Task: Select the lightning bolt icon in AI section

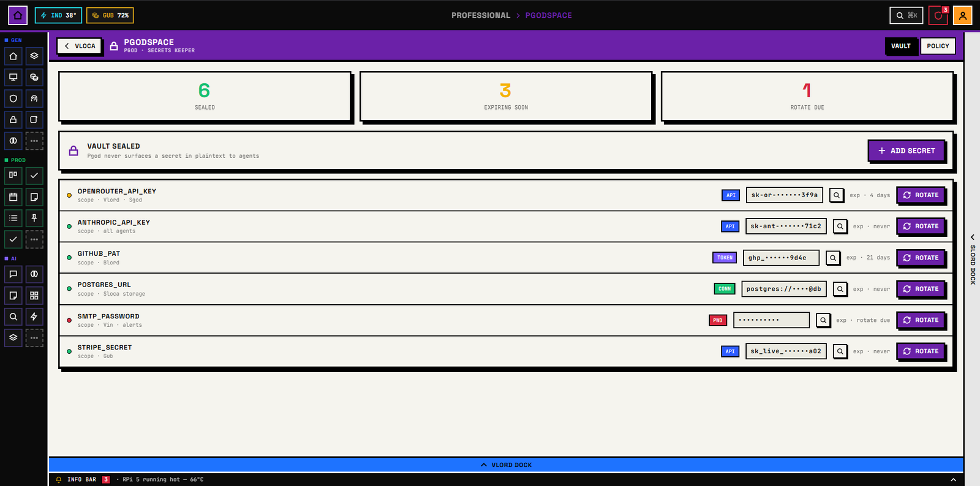Action: point(34,316)
